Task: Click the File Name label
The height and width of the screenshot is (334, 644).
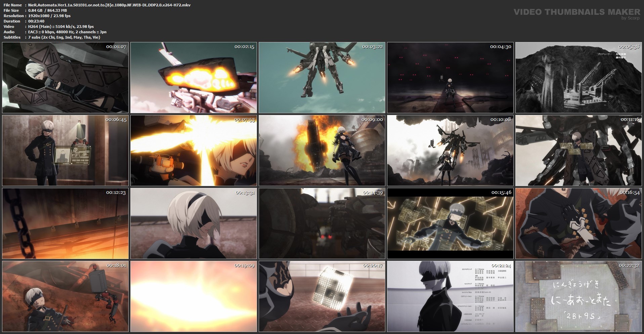Action: [x=13, y=5]
